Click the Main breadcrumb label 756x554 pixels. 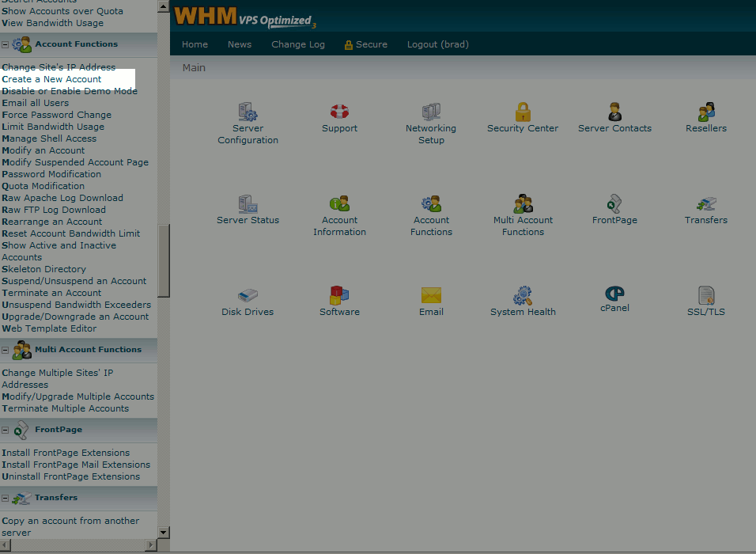pyautogui.click(x=194, y=68)
